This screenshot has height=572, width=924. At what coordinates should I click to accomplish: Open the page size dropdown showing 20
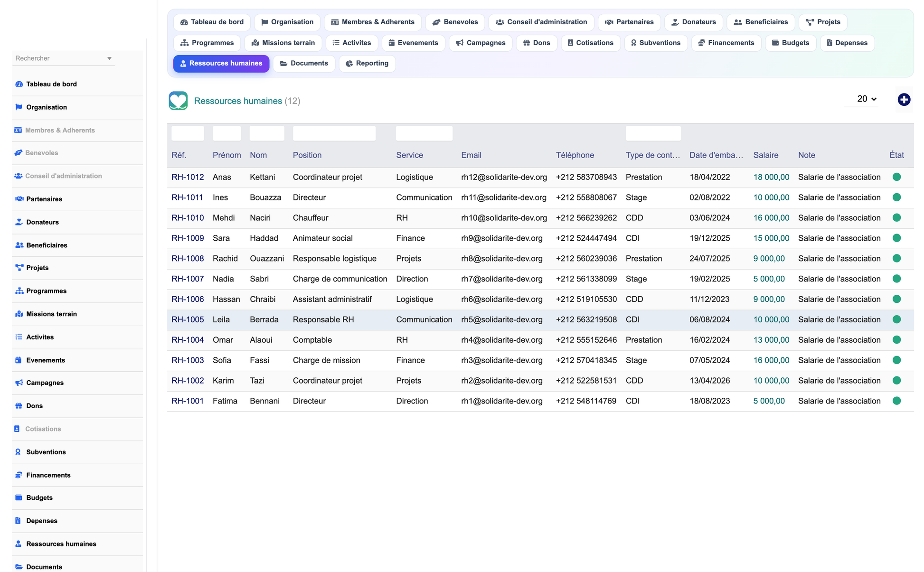861,99
